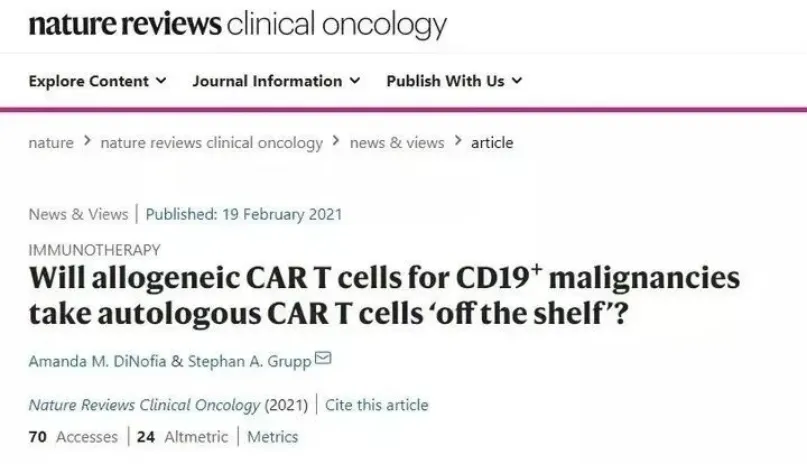Click the Nature Reviews Clinical Oncology logo

point(238,24)
